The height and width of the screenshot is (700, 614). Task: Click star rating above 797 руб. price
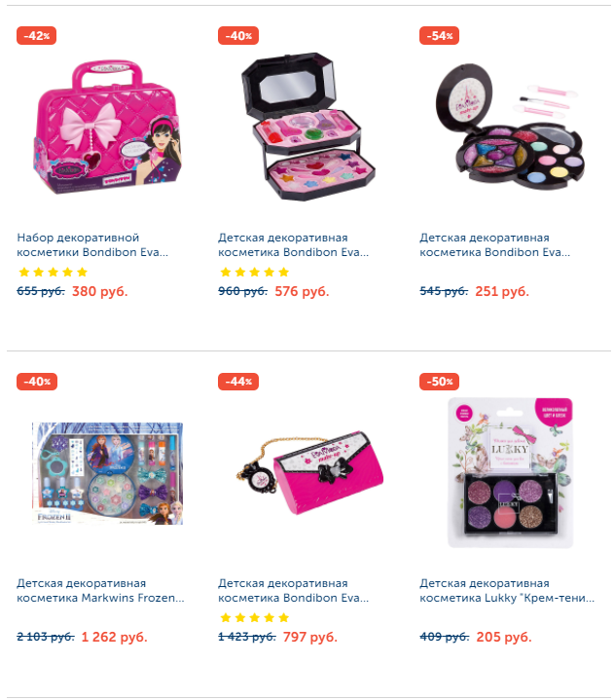coord(254,618)
